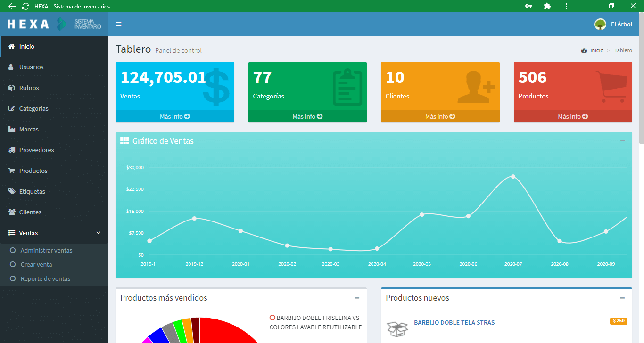Click the El Árbol user avatar
The height and width of the screenshot is (343, 644).
click(600, 24)
